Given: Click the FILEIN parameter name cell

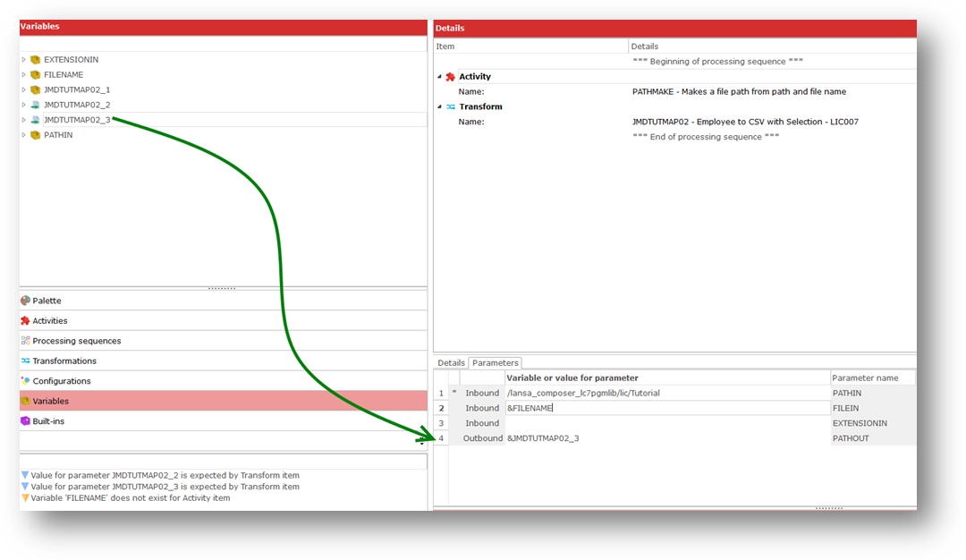Looking at the screenshot, I should pos(873,408).
